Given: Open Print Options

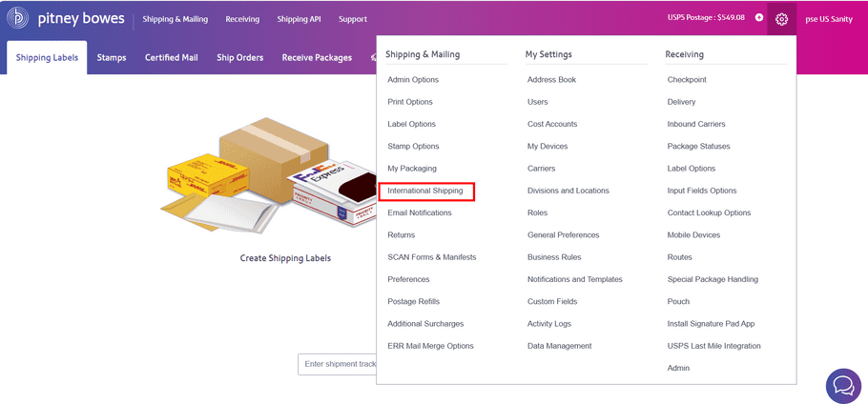Looking at the screenshot, I should click(x=410, y=102).
